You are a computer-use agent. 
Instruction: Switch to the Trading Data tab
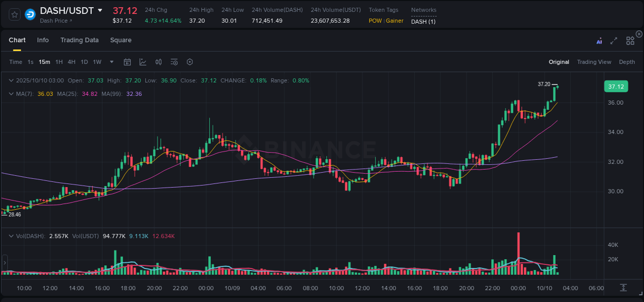point(79,40)
